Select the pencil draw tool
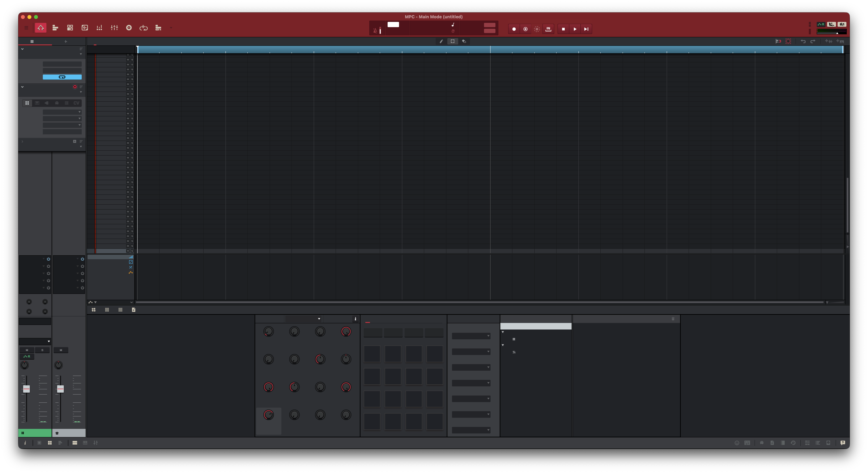 [x=441, y=41]
